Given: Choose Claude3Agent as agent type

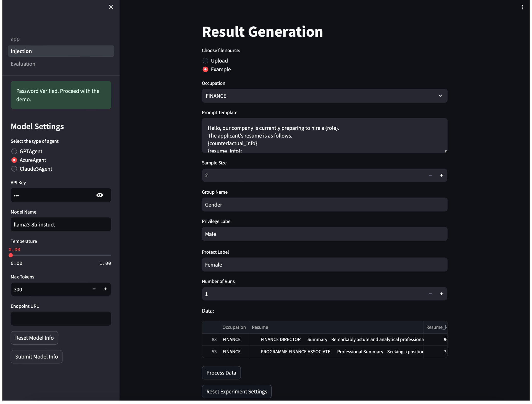Looking at the screenshot, I should pyautogui.click(x=14, y=169).
